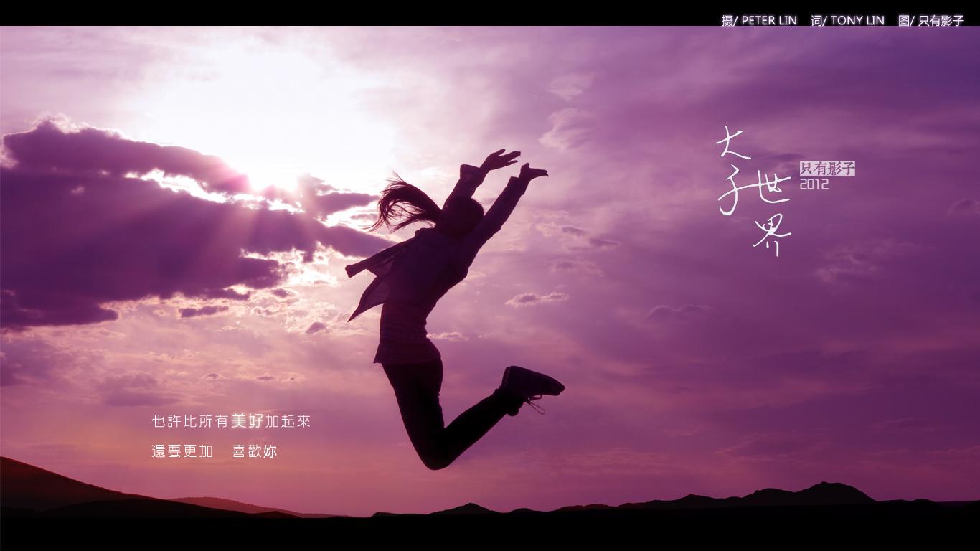Viewport: 980px width, 551px height.
Task: Click the lyric text '還要更加'
Action: click(182, 451)
